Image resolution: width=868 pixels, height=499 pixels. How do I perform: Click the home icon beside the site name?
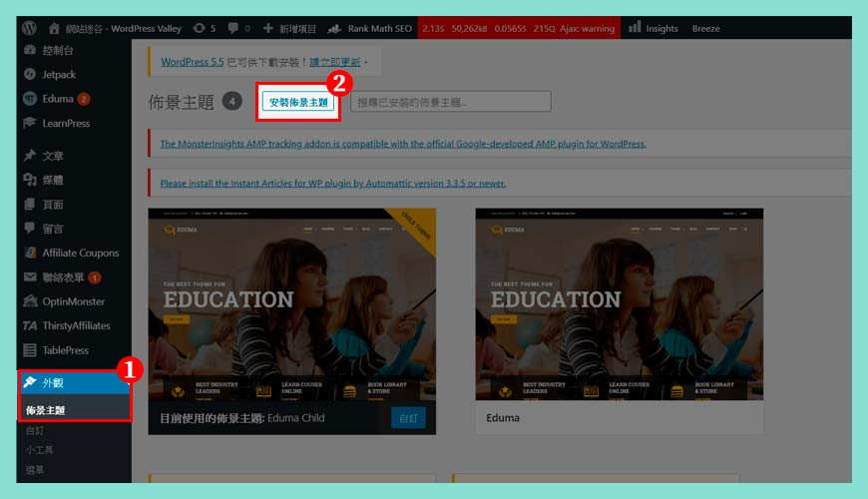[x=54, y=28]
